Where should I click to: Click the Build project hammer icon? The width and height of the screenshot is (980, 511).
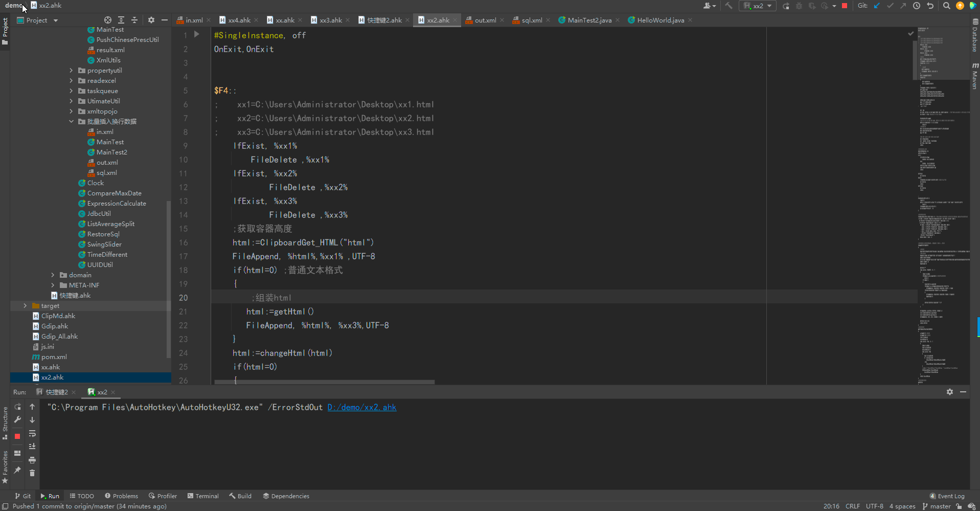pyautogui.click(x=729, y=6)
